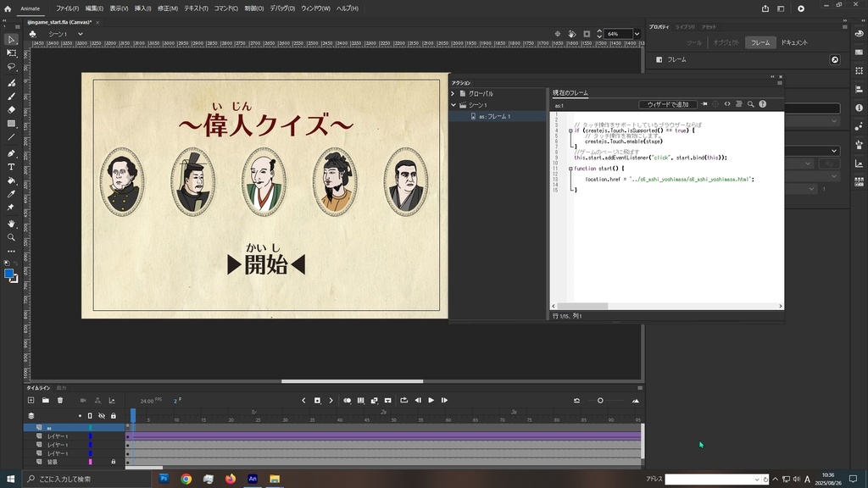Click the blue fill color swatch

pos(9,274)
